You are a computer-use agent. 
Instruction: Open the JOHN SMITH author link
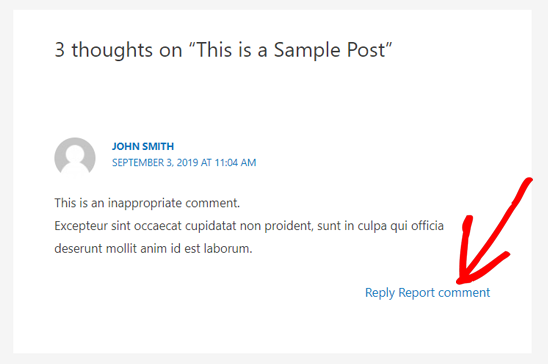point(143,146)
